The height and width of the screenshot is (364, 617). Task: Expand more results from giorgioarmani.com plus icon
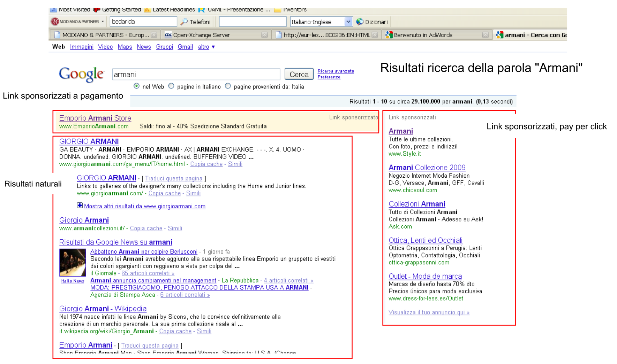pos(80,206)
